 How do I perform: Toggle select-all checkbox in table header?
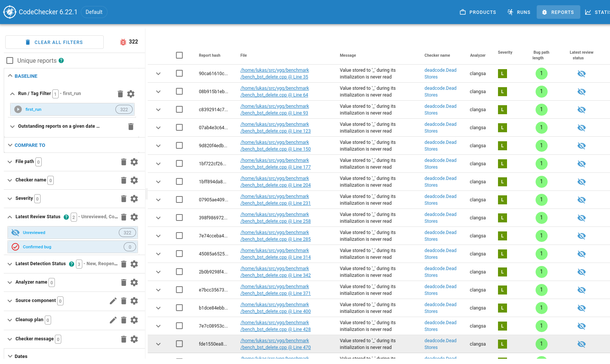pos(179,55)
